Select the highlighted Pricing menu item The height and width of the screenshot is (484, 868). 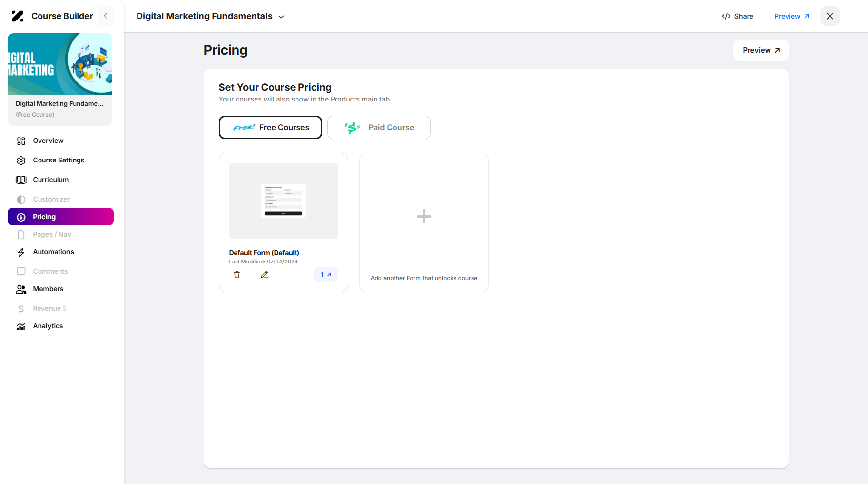tap(60, 217)
